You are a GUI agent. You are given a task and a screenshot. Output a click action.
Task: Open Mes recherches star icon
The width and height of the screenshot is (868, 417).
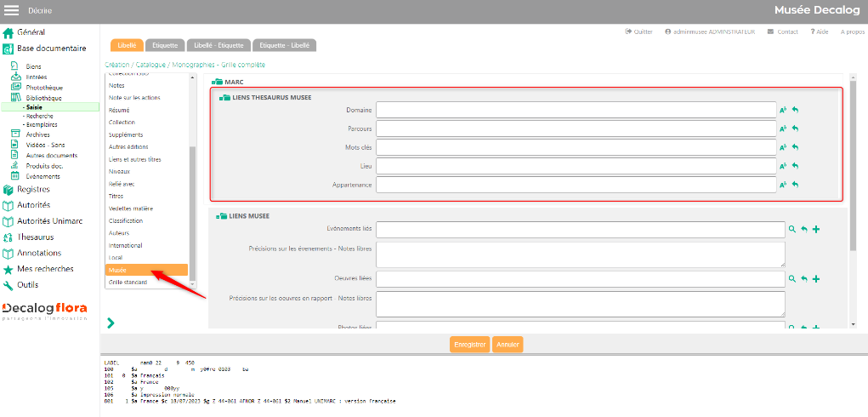(9, 269)
